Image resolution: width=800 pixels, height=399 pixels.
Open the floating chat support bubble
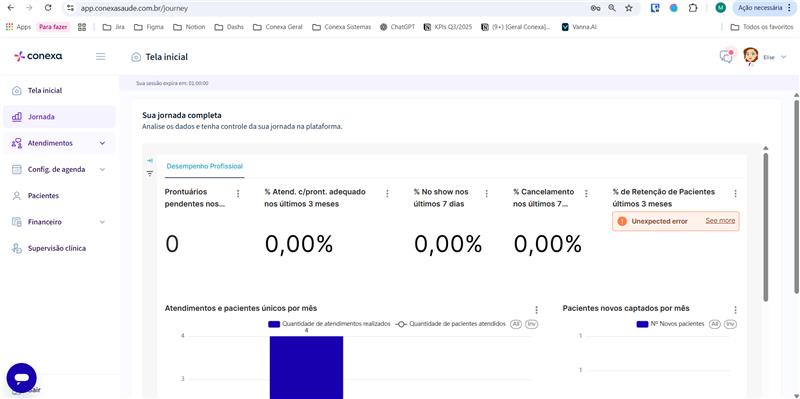coord(21,378)
